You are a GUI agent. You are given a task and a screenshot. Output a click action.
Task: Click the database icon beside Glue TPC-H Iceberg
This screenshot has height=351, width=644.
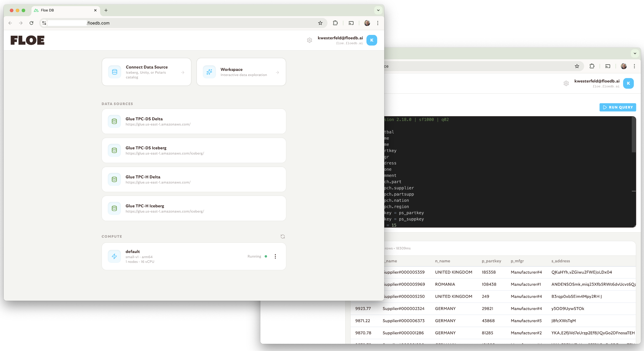pos(114,208)
